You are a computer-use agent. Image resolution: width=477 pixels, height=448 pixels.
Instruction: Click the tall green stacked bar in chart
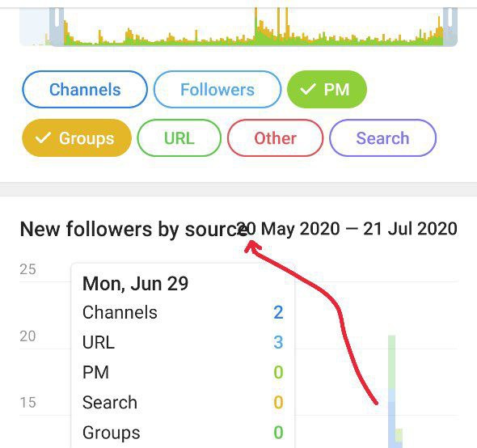pos(392,391)
